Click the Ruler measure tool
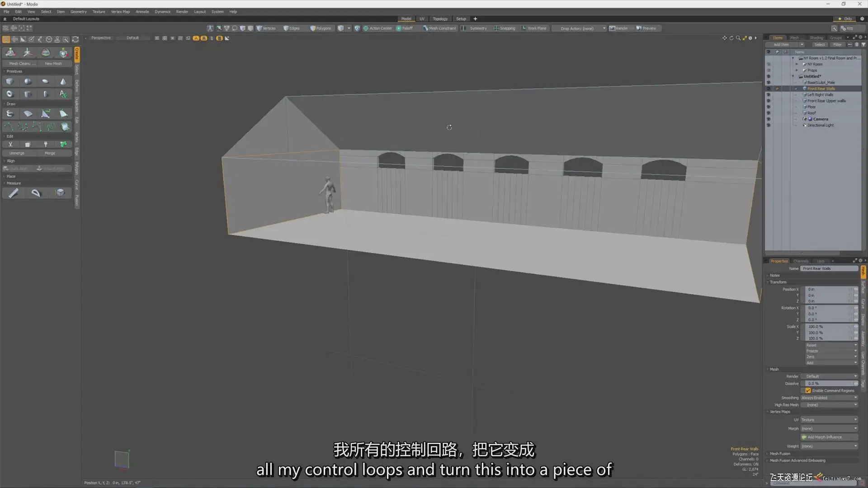Image resolution: width=868 pixels, height=488 pixels. tap(14, 193)
